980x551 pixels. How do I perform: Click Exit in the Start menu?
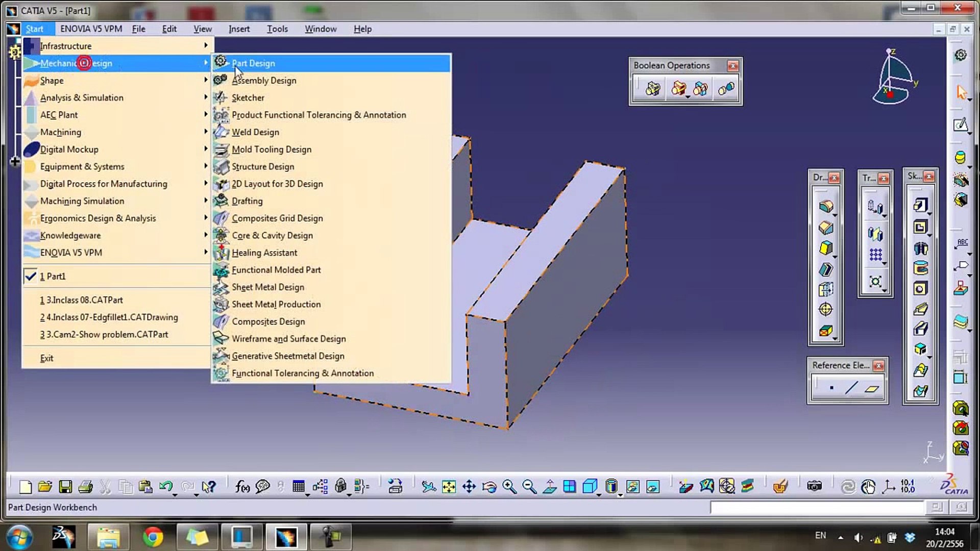coord(46,358)
